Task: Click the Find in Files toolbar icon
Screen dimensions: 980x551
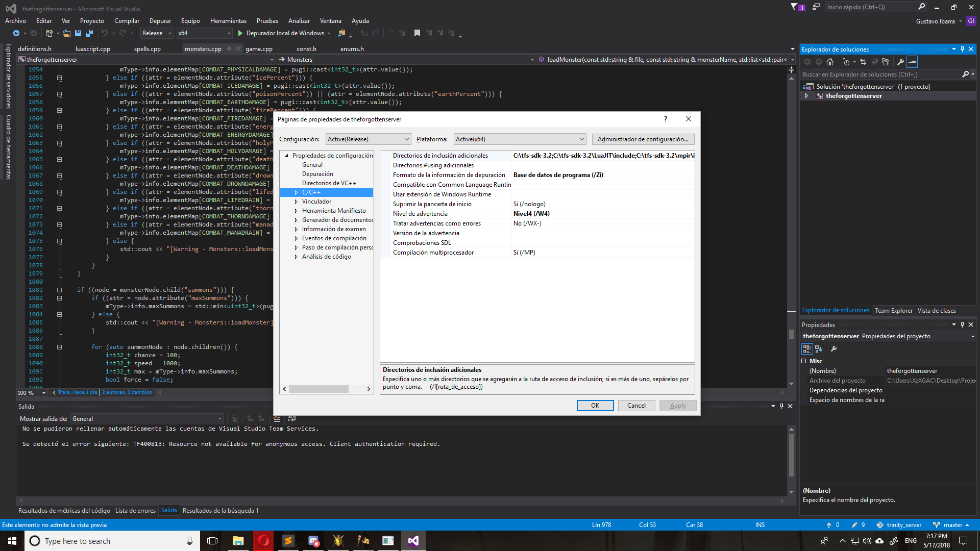Action: pos(341,33)
